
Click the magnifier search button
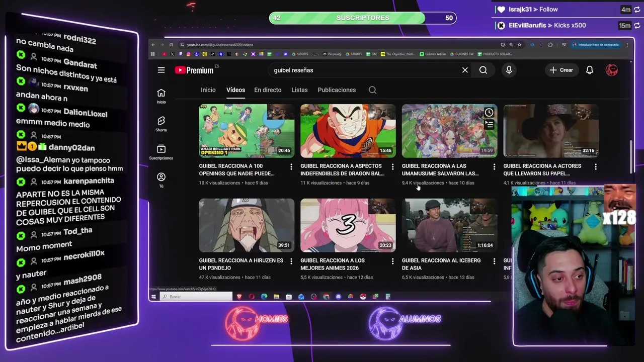(x=483, y=70)
